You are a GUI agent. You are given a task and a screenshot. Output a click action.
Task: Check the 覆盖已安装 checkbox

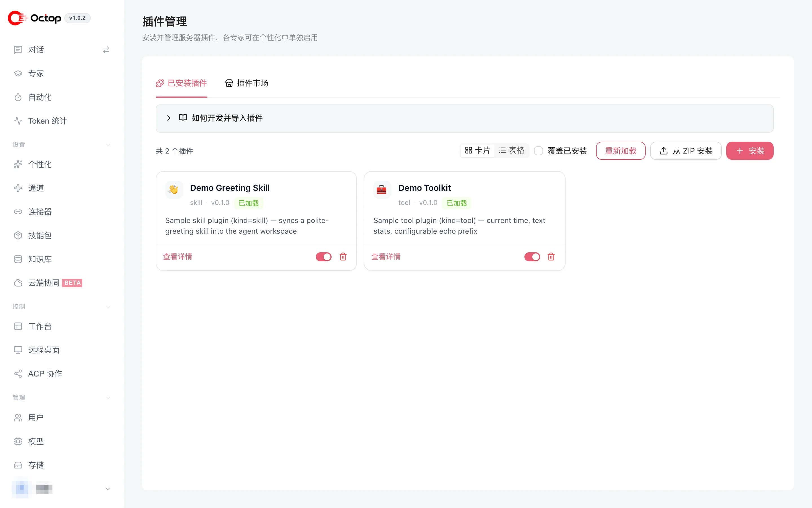point(539,151)
